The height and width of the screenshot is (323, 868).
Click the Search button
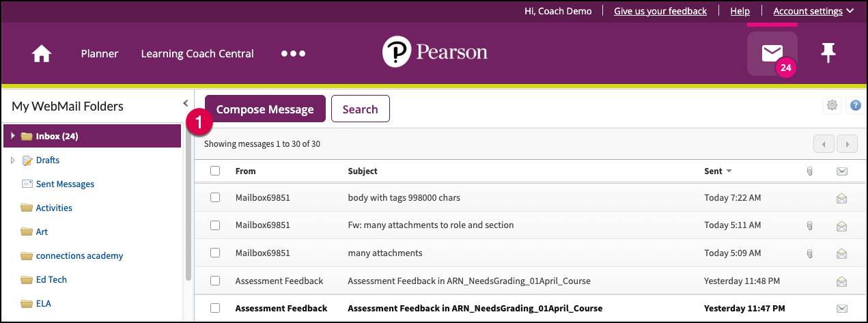[360, 109]
